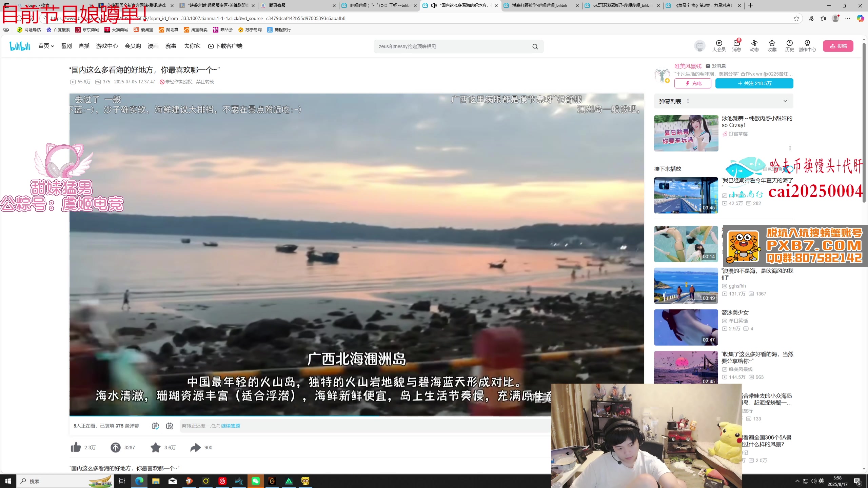
Task: Open File Explorer from taskbar
Action: point(156,481)
